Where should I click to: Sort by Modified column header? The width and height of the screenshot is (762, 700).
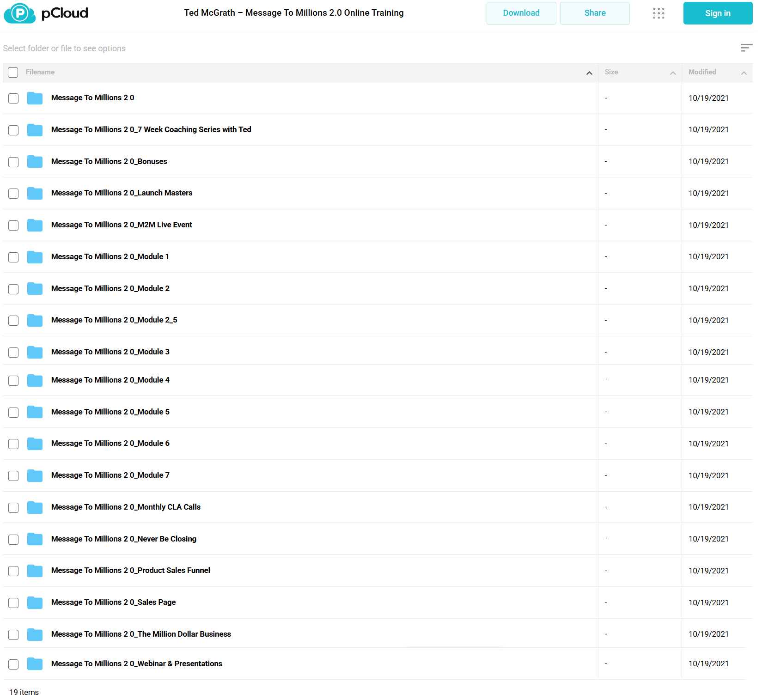pyautogui.click(x=702, y=72)
